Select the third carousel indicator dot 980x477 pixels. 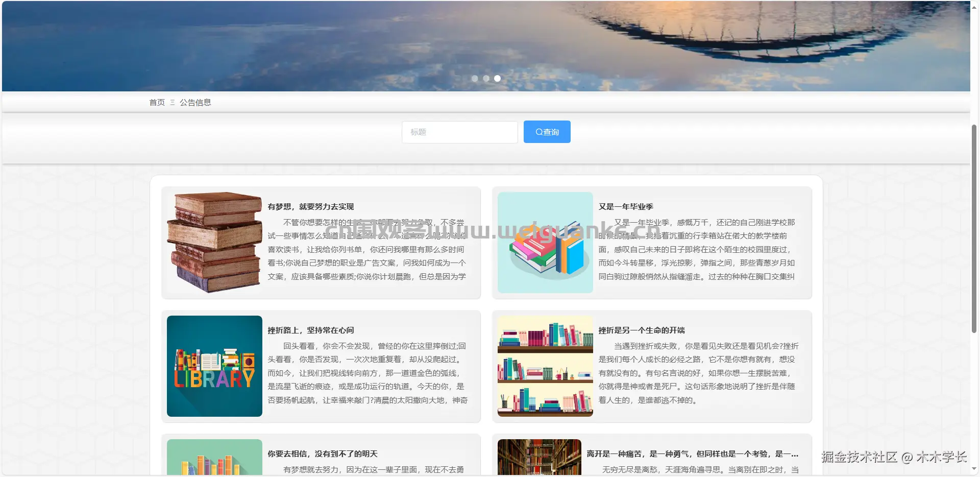point(497,79)
